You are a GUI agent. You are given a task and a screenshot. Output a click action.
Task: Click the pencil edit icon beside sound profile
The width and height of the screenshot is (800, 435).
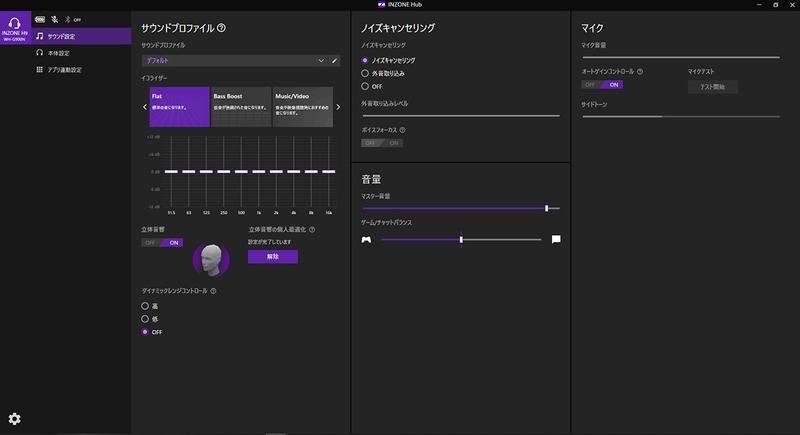[335, 60]
